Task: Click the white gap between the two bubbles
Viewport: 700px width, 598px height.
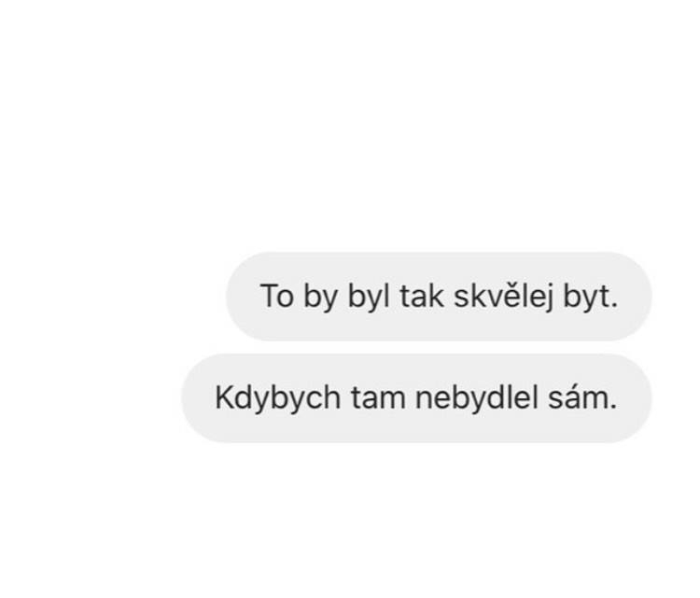Action: pos(439,347)
